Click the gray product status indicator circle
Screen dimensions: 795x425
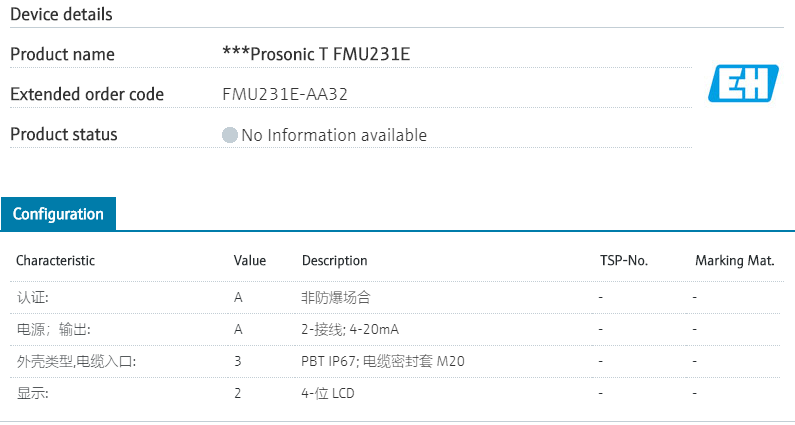coord(230,135)
